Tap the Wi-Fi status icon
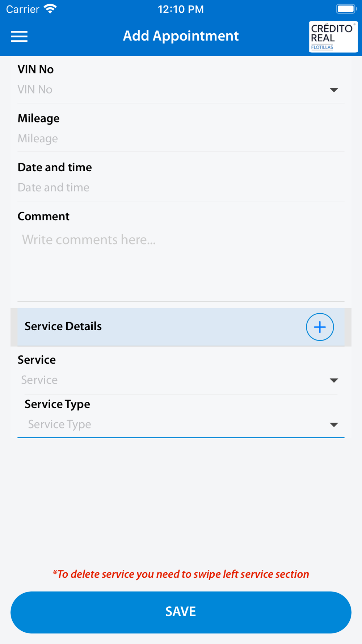 [50, 9]
